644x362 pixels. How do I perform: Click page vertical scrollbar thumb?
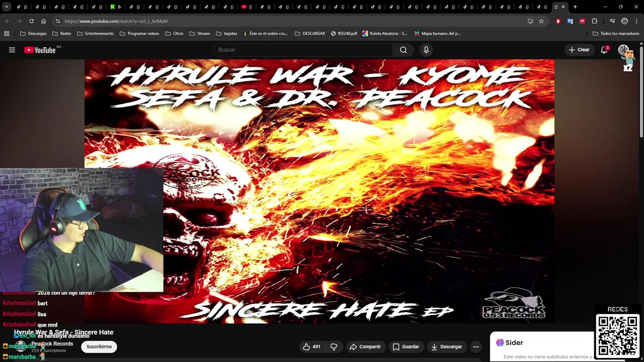(x=641, y=92)
